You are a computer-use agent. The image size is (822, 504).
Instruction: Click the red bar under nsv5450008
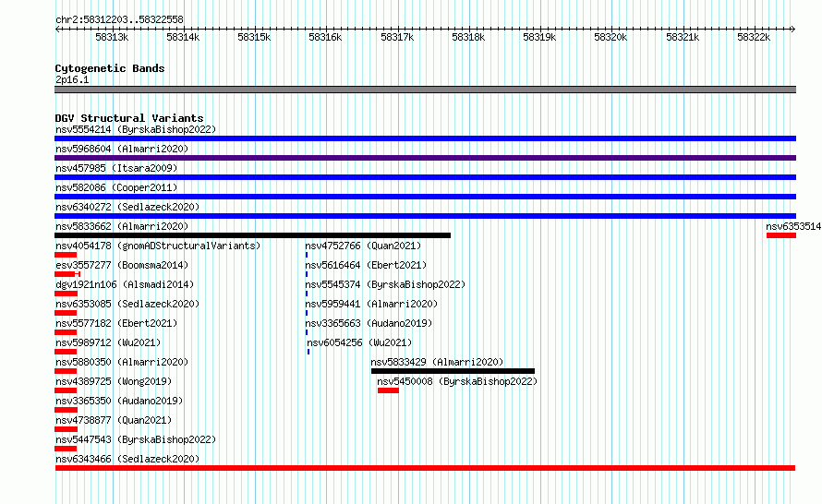point(388,390)
